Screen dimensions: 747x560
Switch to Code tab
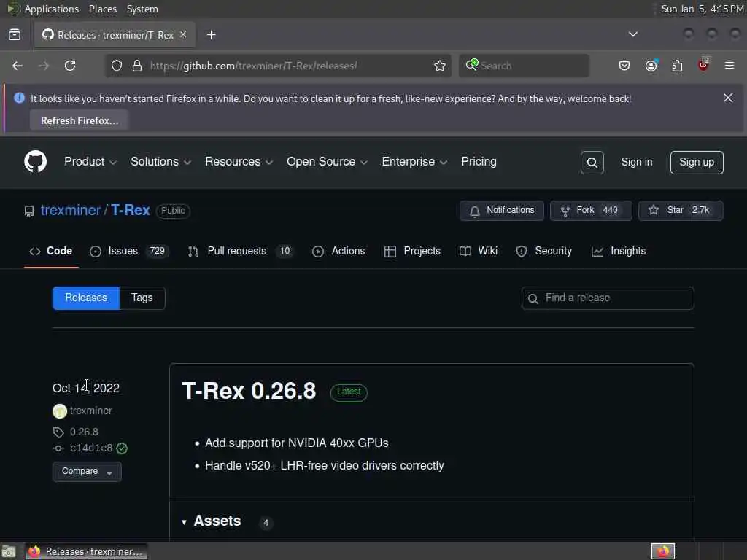pos(51,251)
